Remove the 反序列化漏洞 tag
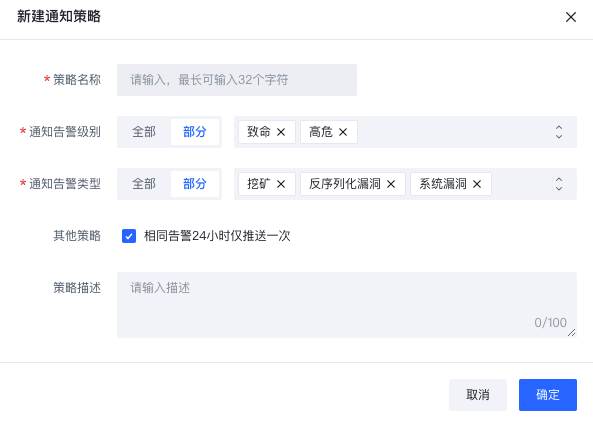The width and height of the screenshot is (593, 423). (x=391, y=184)
